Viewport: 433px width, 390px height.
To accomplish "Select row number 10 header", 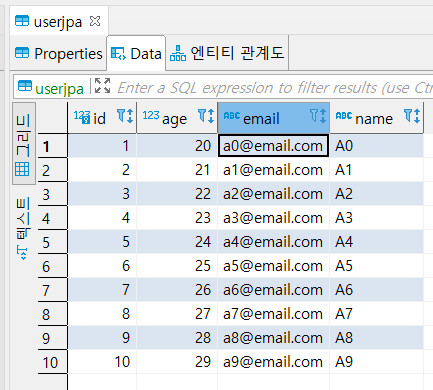I will [53, 362].
